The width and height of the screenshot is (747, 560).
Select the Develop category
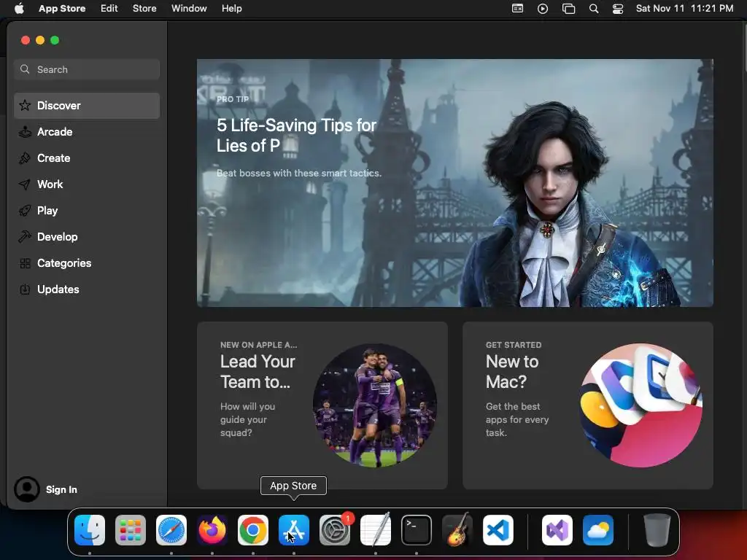coord(87,237)
